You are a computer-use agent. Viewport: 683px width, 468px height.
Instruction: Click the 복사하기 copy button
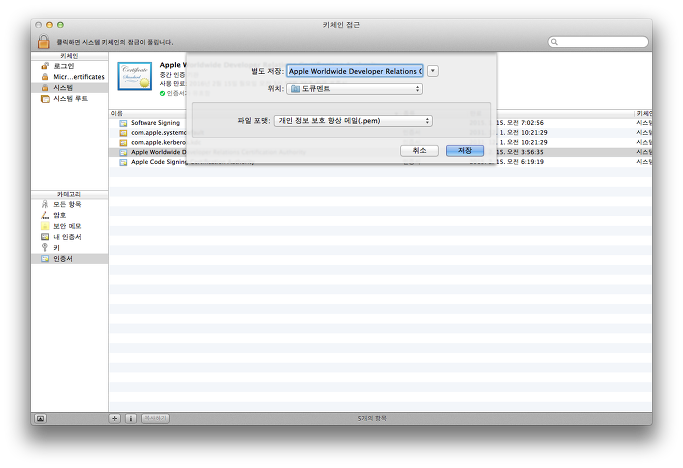point(156,418)
